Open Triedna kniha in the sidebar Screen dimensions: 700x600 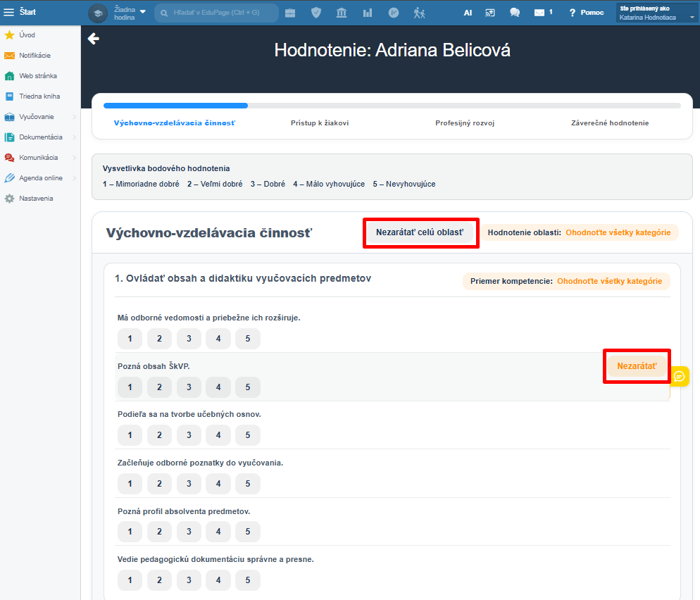tap(39, 96)
